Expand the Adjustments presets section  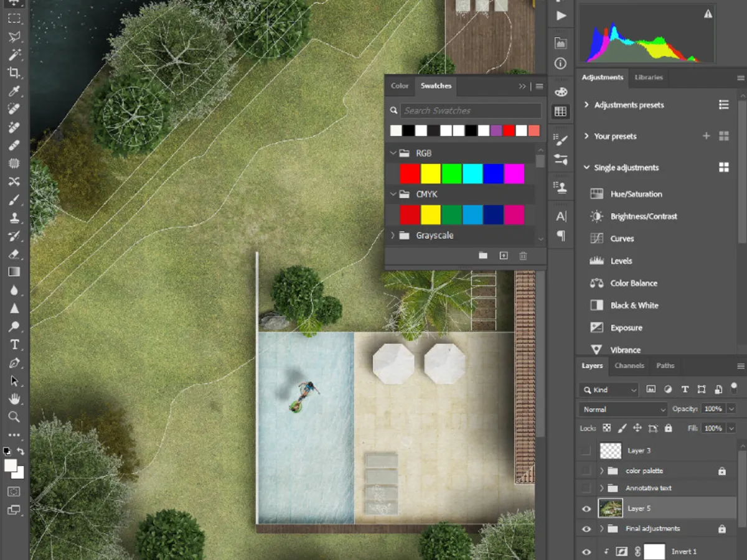click(586, 105)
